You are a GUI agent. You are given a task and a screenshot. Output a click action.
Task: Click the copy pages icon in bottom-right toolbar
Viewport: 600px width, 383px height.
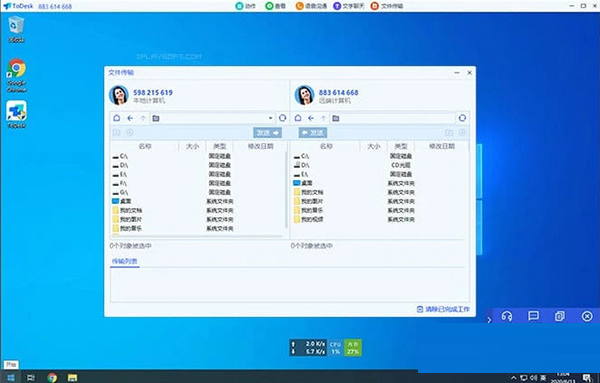click(x=560, y=316)
